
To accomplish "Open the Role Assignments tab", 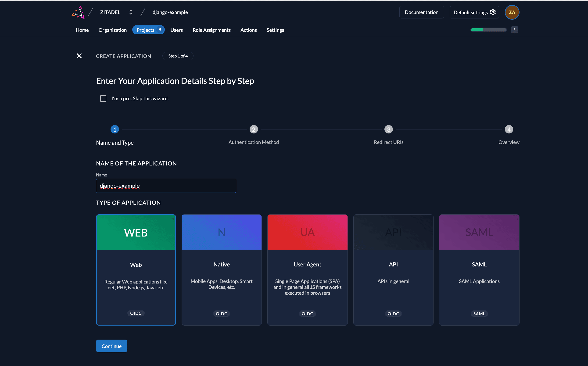I will pos(212,30).
